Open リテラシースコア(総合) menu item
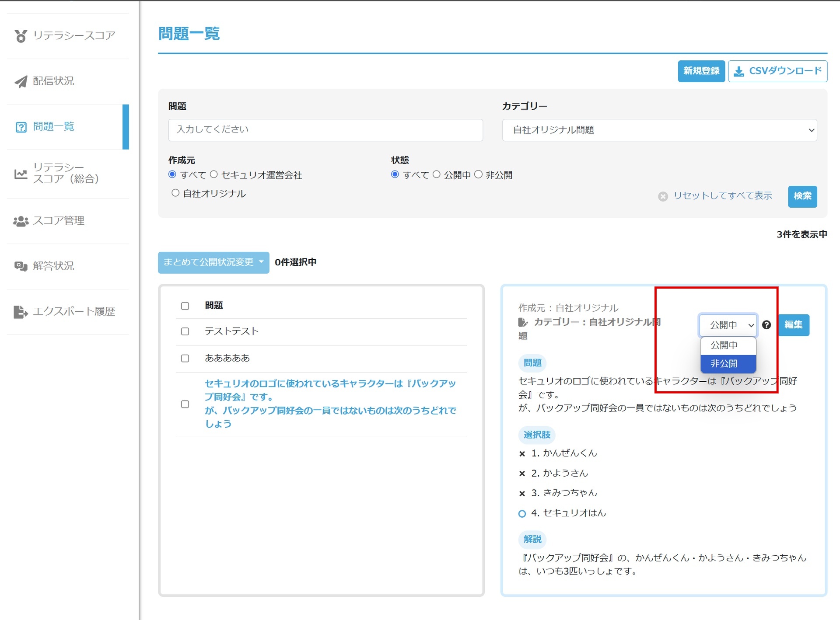Viewport: 840px width, 620px height. [68, 174]
